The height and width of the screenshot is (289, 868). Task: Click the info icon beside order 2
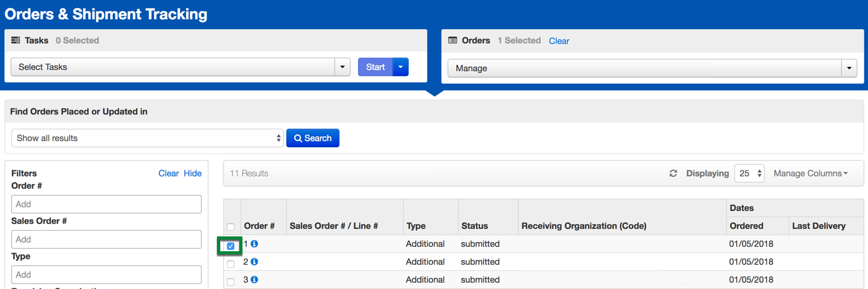(254, 262)
